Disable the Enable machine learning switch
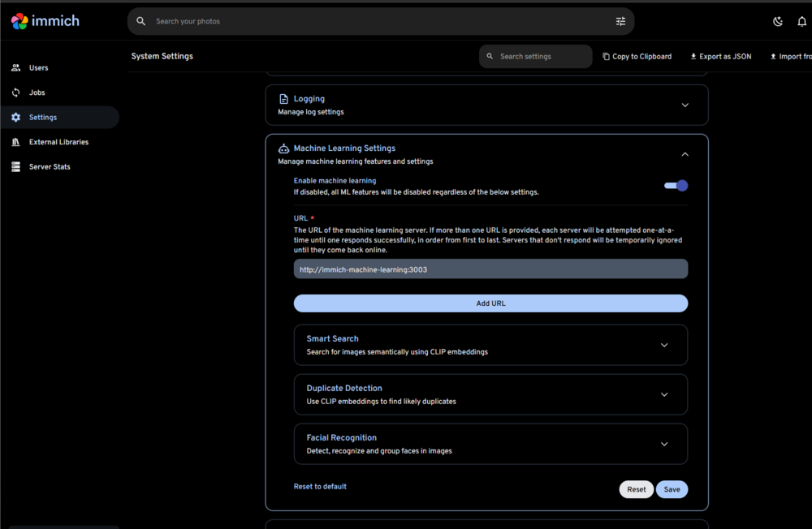Screen dimensions: 812x529 pos(676,186)
